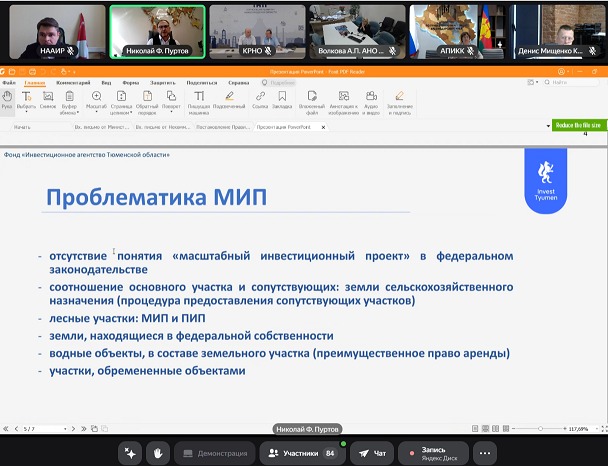Toggle the recording (Запись) to Yandex Disk
The width and height of the screenshot is (608, 466).
(x=433, y=453)
